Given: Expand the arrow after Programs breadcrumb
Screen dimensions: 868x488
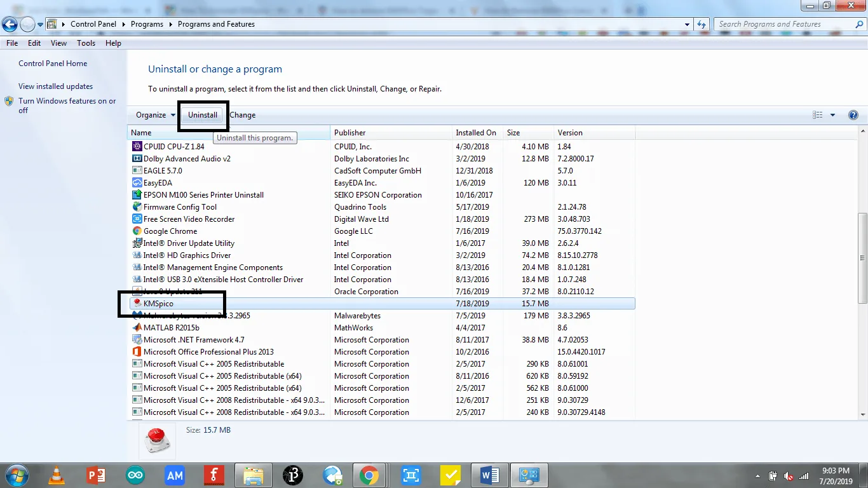Looking at the screenshot, I should point(171,24).
